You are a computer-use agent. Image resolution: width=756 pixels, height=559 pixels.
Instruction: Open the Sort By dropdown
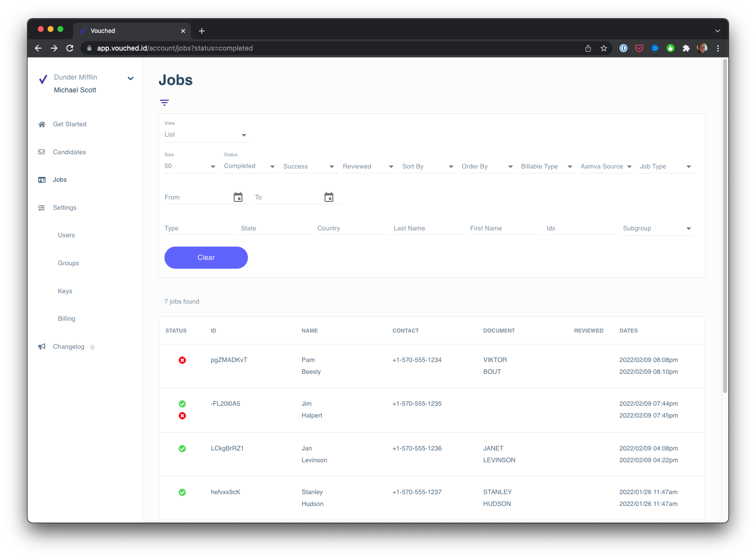point(429,167)
